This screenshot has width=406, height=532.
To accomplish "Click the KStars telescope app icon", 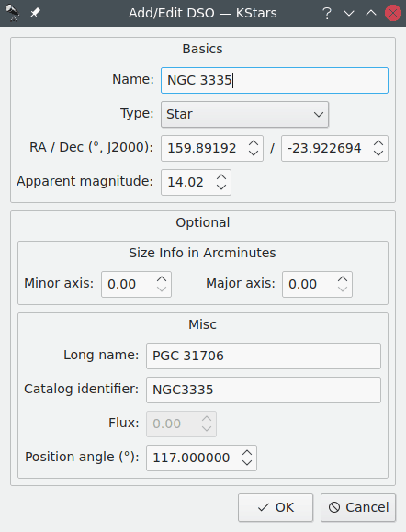I will pyautogui.click(x=13, y=13).
